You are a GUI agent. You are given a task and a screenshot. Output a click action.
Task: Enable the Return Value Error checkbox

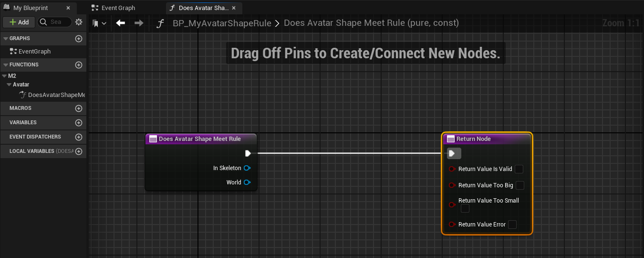click(512, 225)
